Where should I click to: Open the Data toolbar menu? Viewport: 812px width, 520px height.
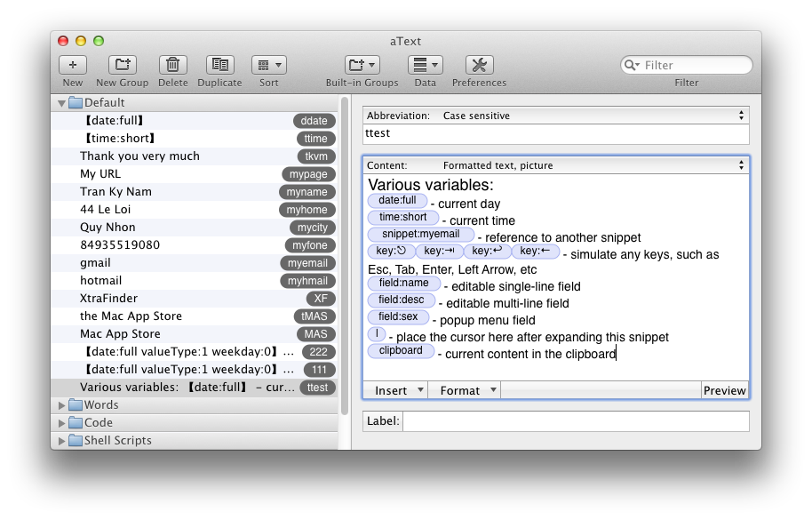tap(426, 65)
